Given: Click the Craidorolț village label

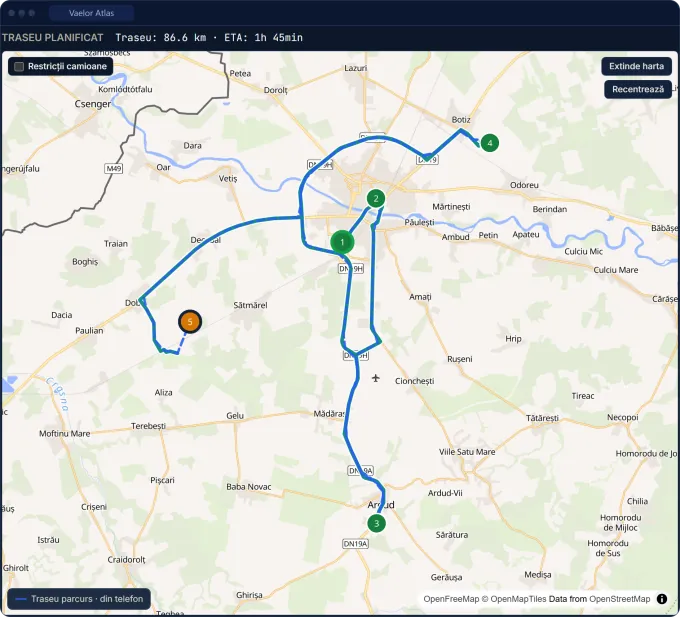Looking at the screenshot, I should click(x=126, y=560).
